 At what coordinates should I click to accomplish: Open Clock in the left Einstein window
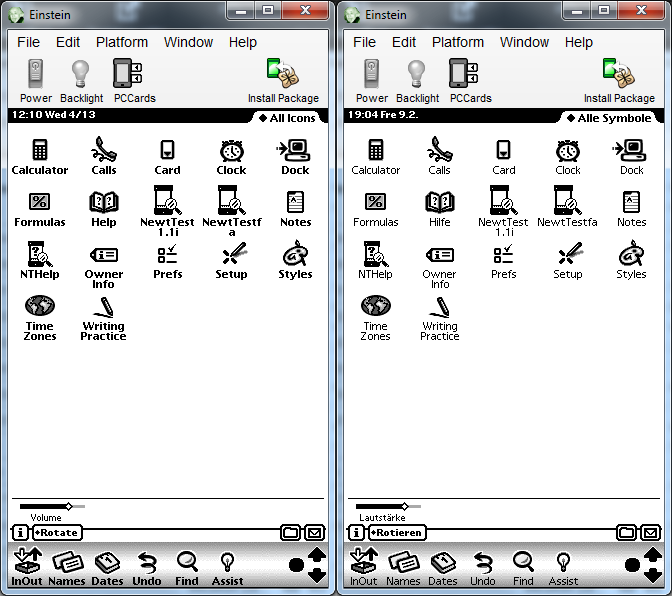(231, 157)
